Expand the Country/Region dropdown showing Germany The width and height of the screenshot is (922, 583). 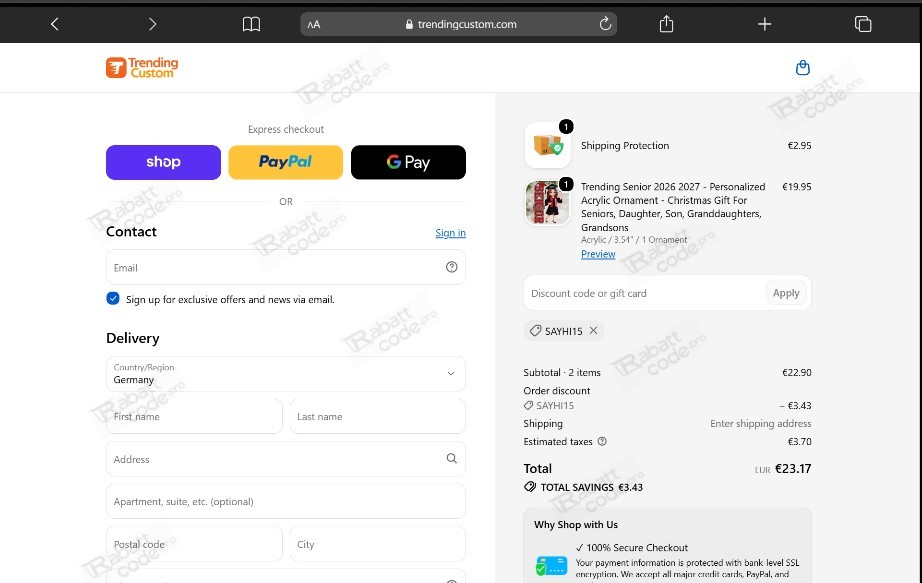286,374
